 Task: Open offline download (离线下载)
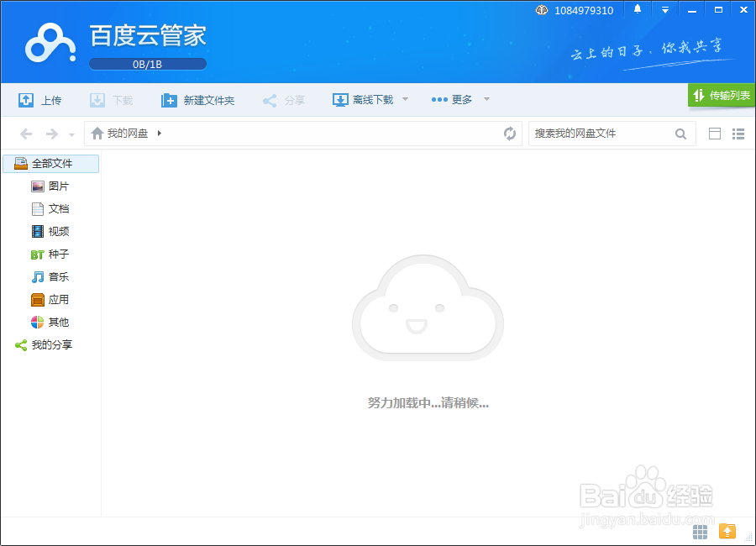tap(364, 100)
